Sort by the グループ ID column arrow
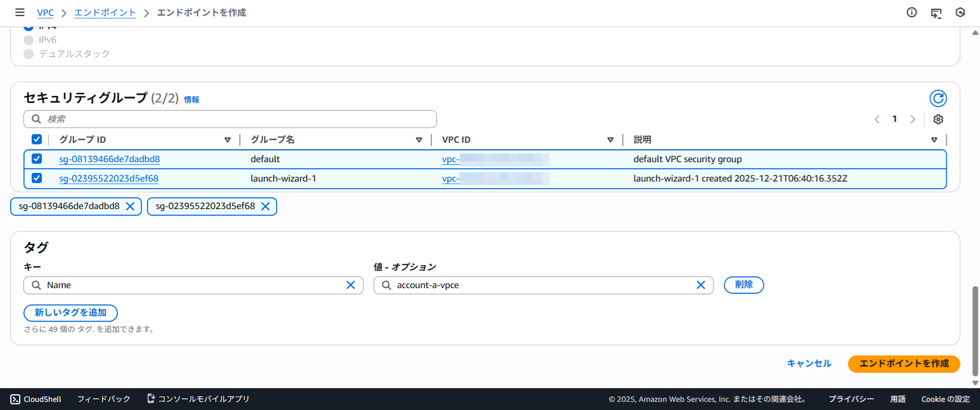Screen dimensions: 980x410 (228, 140)
